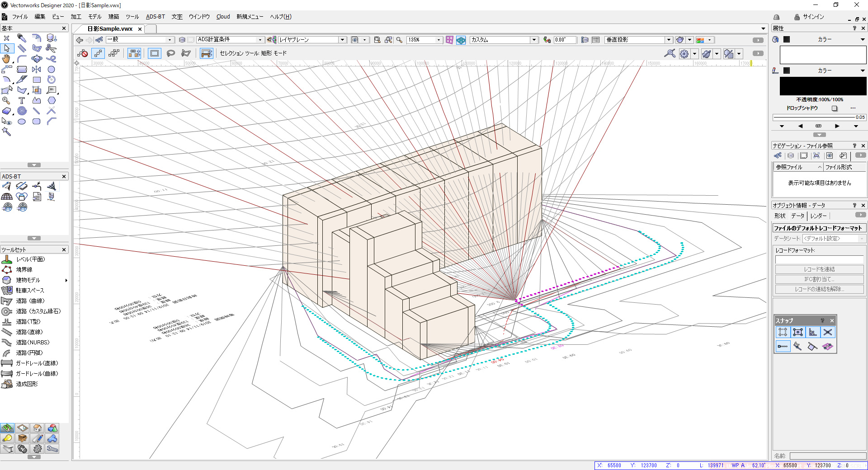Pick the Rectangle tool
The height and width of the screenshot is (470, 868).
coord(37,80)
